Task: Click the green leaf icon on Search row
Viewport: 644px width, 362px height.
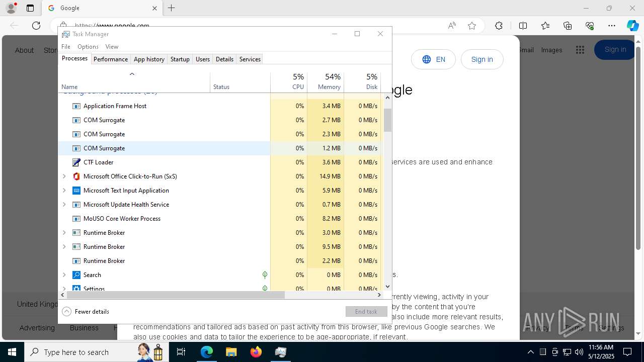Action: [x=265, y=275]
